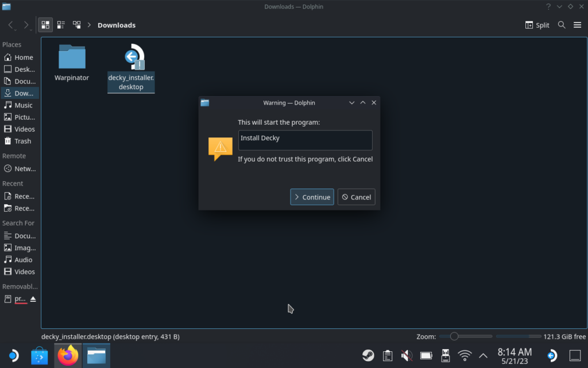The width and height of the screenshot is (588, 368).
Task: Open the Network remote location
Action: 23,168
